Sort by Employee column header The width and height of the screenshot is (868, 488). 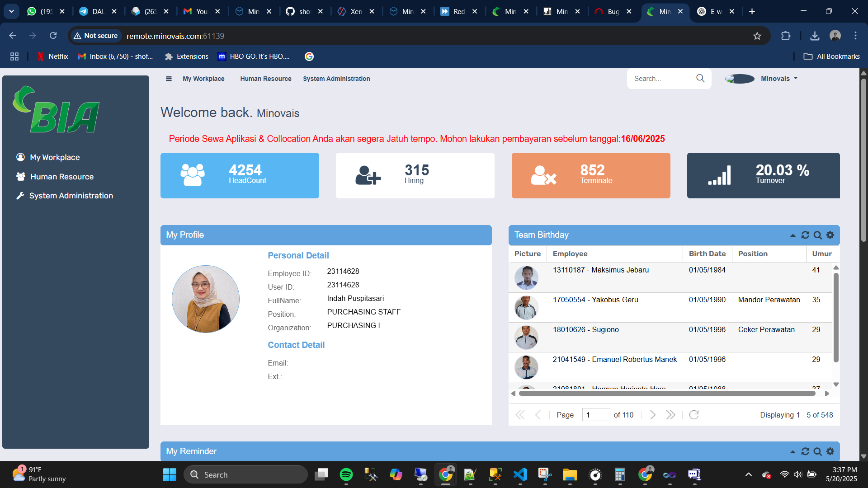point(614,254)
